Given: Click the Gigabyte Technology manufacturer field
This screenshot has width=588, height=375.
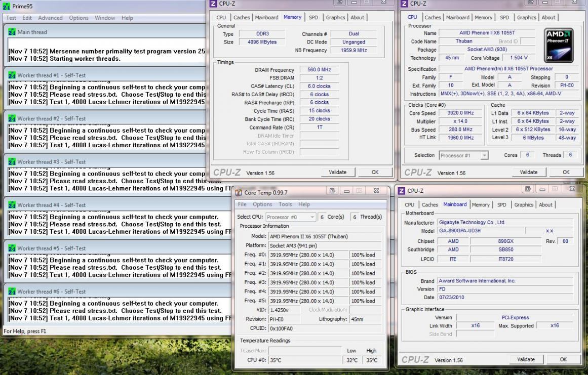Looking at the screenshot, I should [x=505, y=222].
